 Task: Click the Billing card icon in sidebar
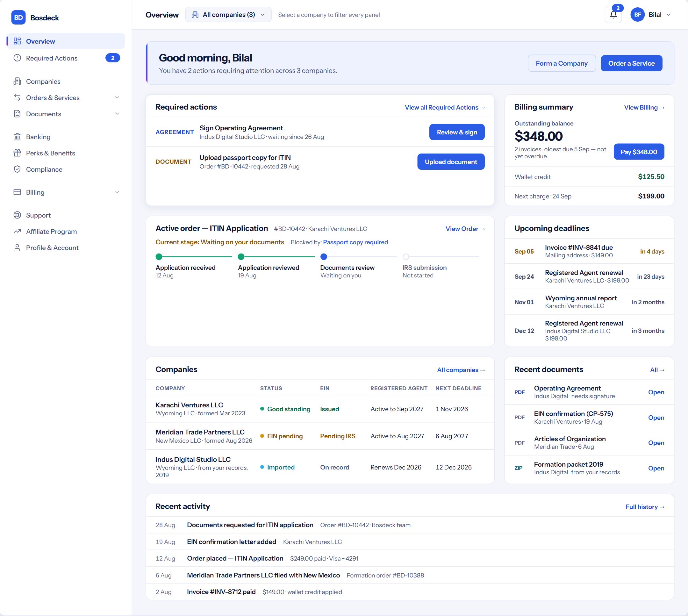(17, 192)
